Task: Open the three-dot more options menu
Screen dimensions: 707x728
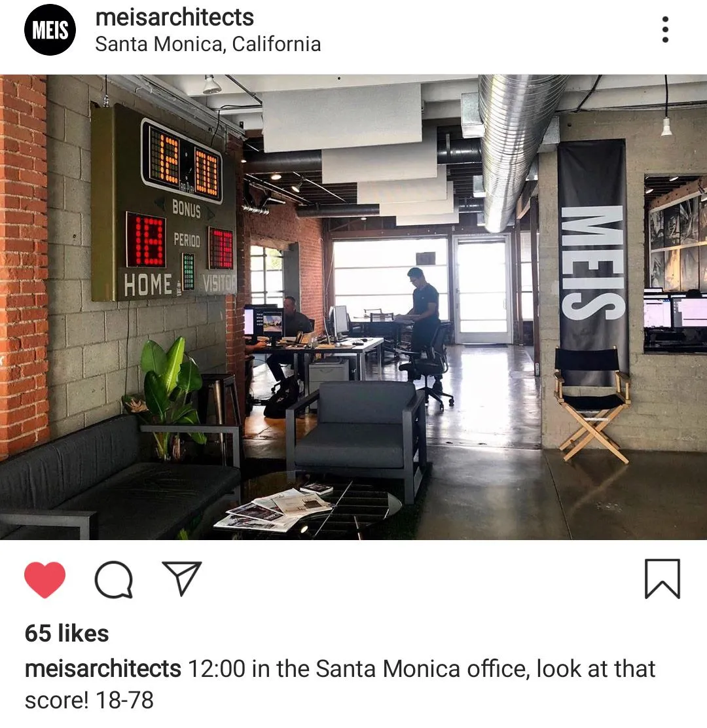Action: (665, 29)
